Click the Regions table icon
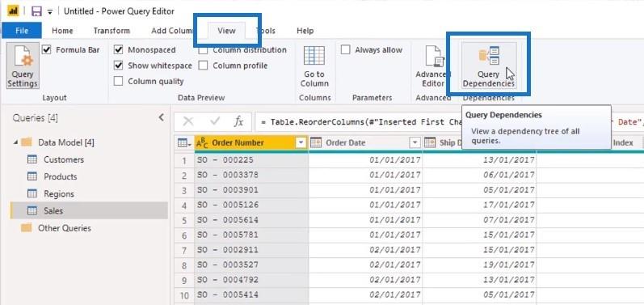The height and width of the screenshot is (305, 644). tap(32, 193)
